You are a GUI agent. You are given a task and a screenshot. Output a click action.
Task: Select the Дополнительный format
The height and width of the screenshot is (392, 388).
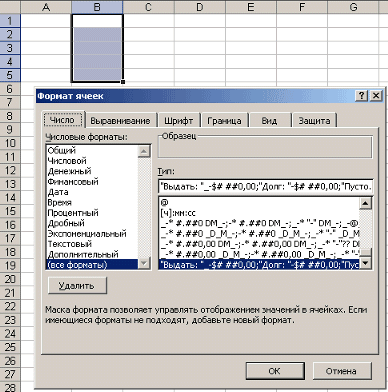click(92, 254)
